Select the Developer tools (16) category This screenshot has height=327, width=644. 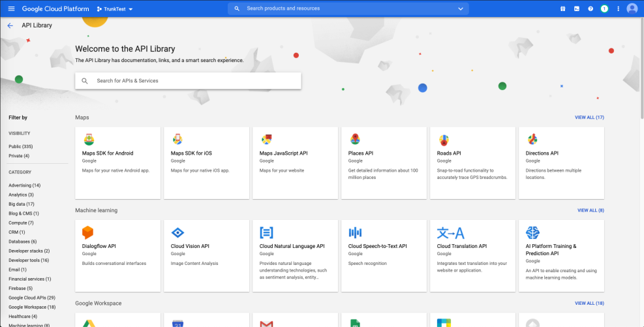click(29, 260)
